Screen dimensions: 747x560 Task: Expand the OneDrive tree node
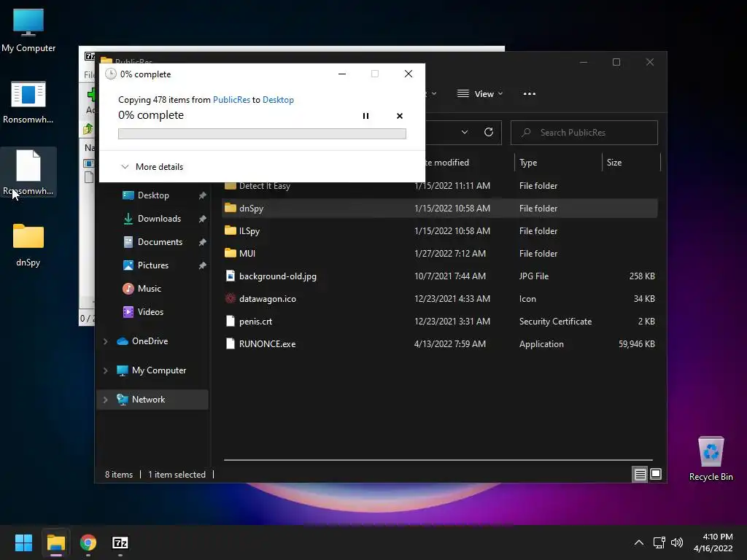(105, 341)
